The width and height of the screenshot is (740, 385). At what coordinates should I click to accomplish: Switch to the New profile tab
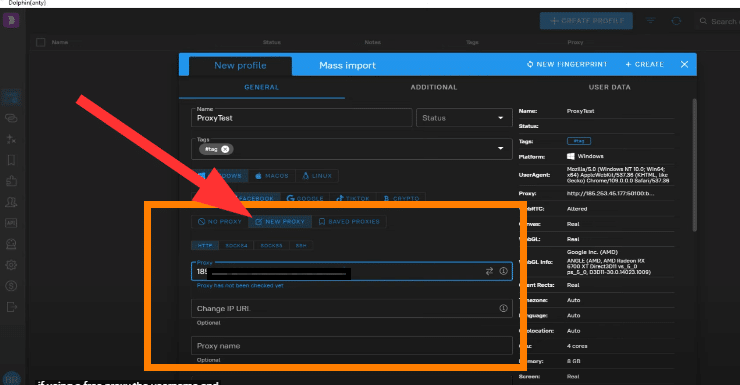(240, 66)
